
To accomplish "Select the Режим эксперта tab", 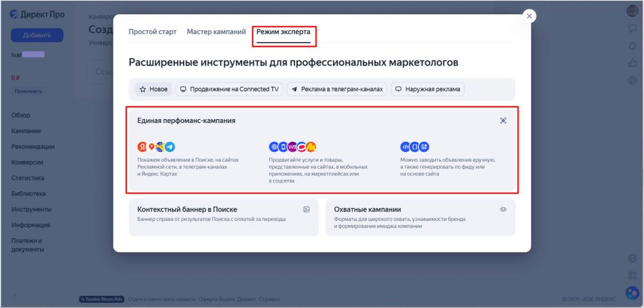I will point(283,32).
